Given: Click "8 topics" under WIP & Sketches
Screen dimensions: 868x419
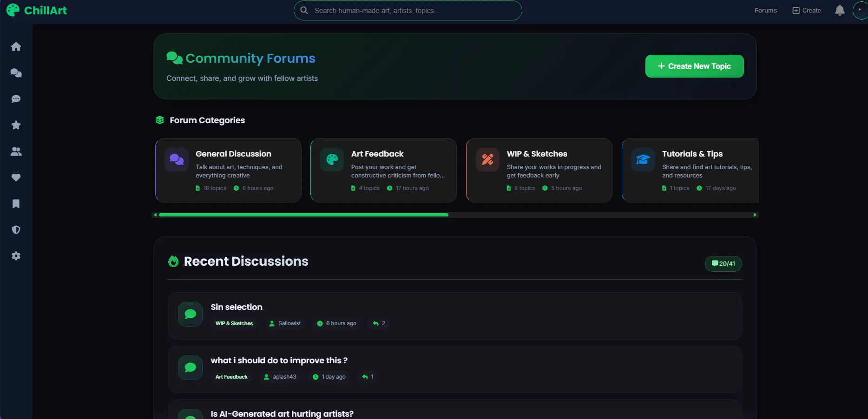Looking at the screenshot, I should 525,188.
